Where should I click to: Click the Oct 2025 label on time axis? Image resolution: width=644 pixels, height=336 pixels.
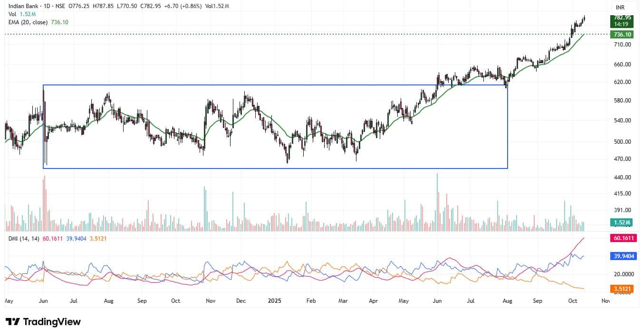click(572, 300)
